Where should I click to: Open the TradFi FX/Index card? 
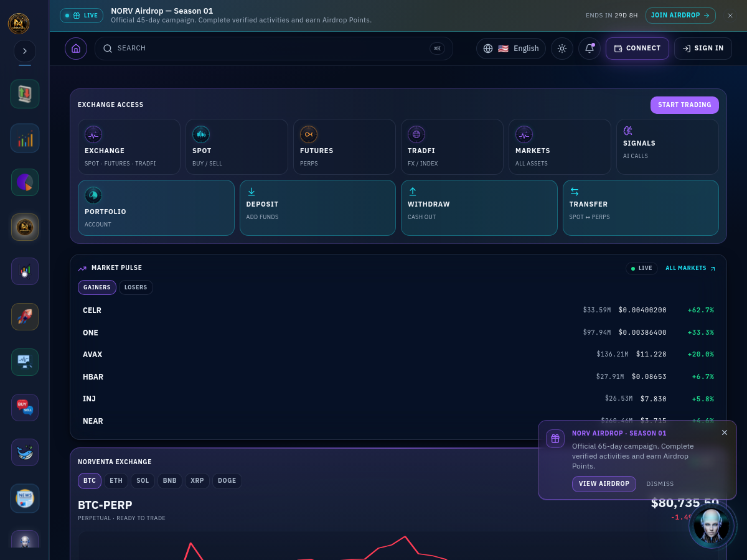(452, 147)
